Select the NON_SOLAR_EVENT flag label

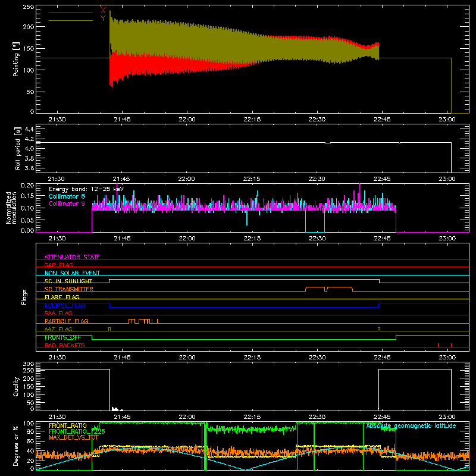point(72,273)
